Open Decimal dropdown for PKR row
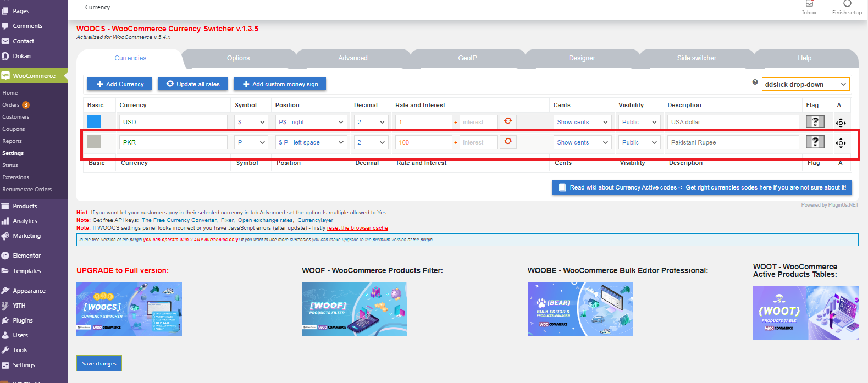 (x=371, y=142)
